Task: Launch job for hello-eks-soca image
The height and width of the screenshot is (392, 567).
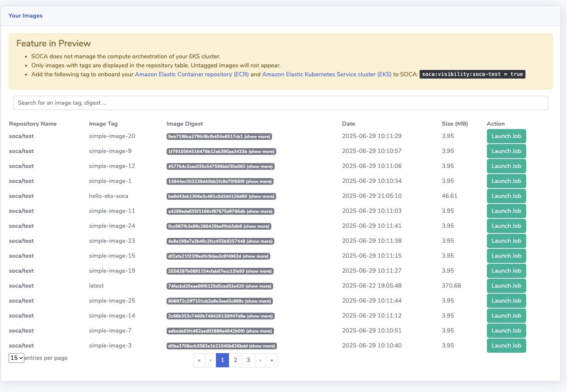Action: point(506,196)
